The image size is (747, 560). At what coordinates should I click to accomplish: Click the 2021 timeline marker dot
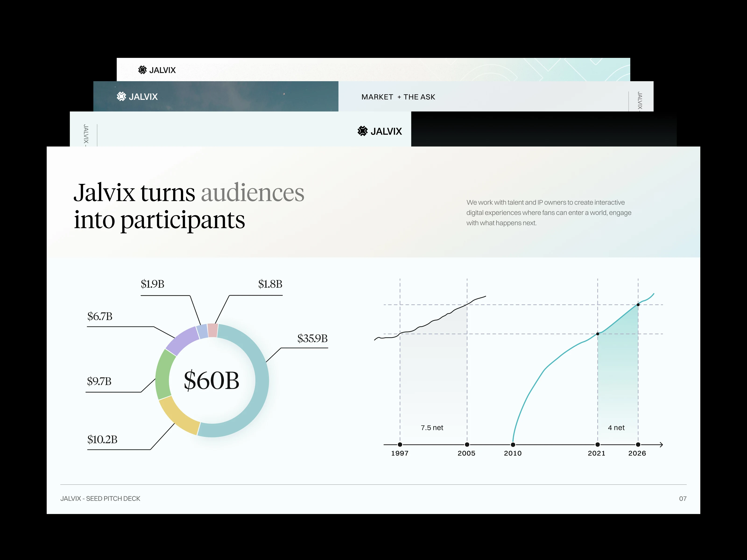597,444
